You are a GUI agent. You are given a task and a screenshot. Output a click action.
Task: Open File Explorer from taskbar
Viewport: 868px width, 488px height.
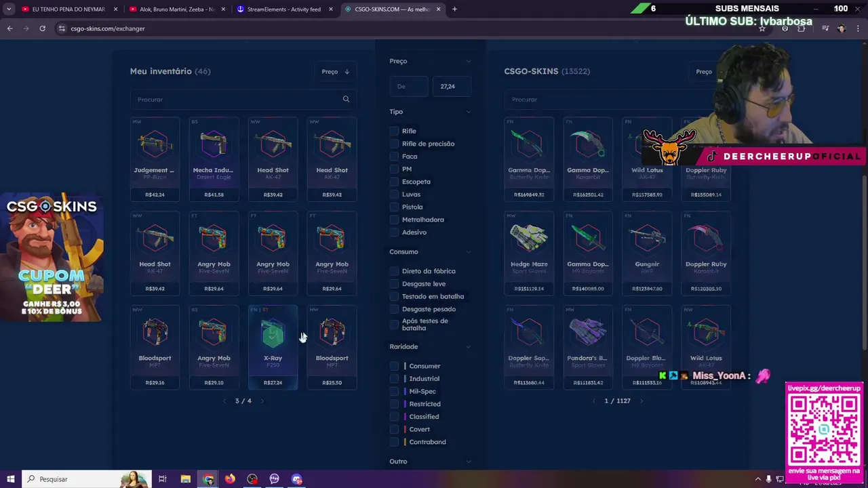(x=185, y=479)
